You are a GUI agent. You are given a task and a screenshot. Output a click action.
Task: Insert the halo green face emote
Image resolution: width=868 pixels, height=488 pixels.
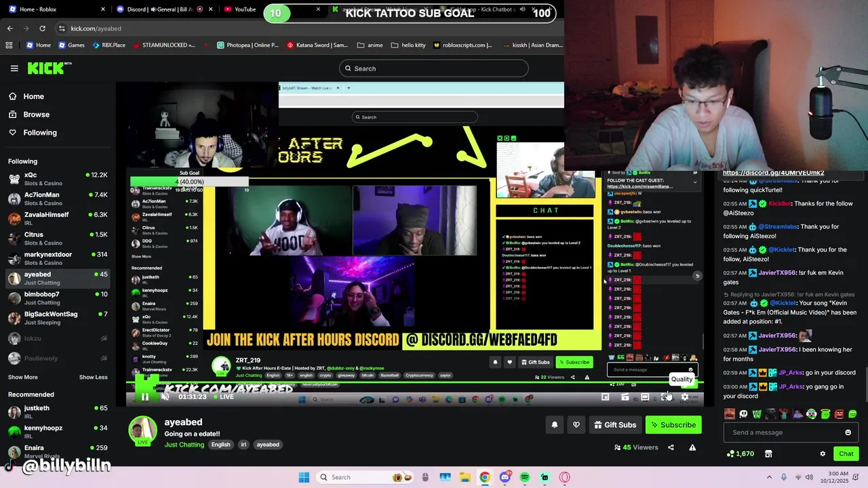point(825,414)
